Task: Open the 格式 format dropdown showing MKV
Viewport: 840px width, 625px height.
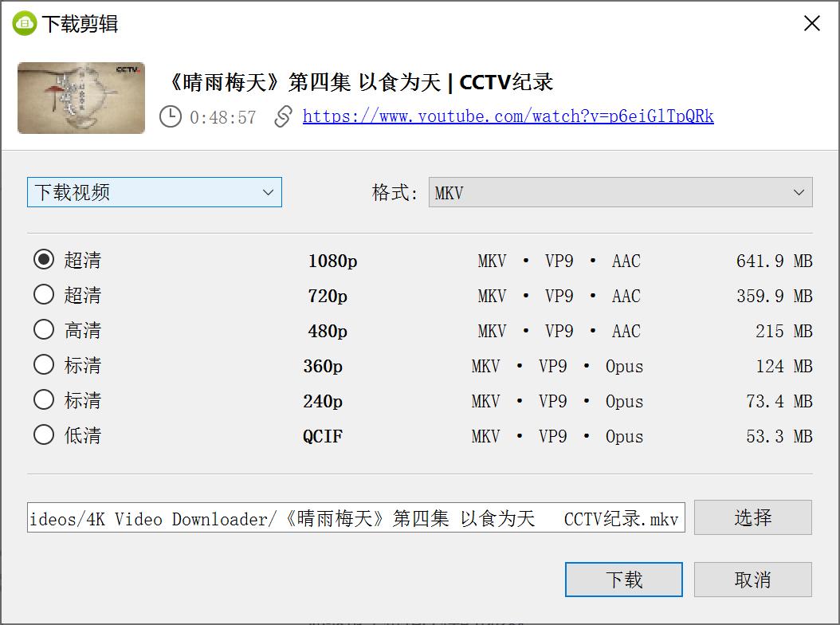Action: pos(620,192)
